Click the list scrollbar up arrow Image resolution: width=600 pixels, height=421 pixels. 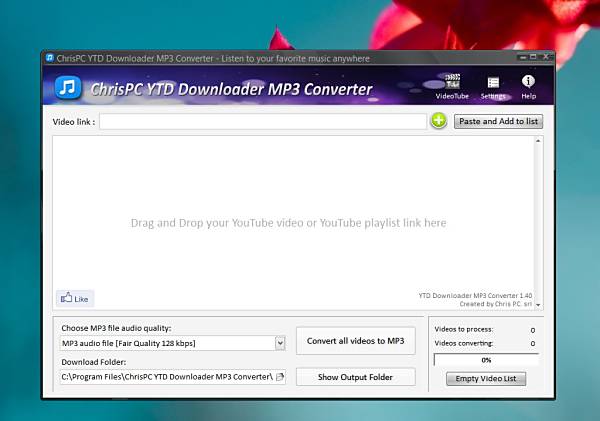point(538,141)
